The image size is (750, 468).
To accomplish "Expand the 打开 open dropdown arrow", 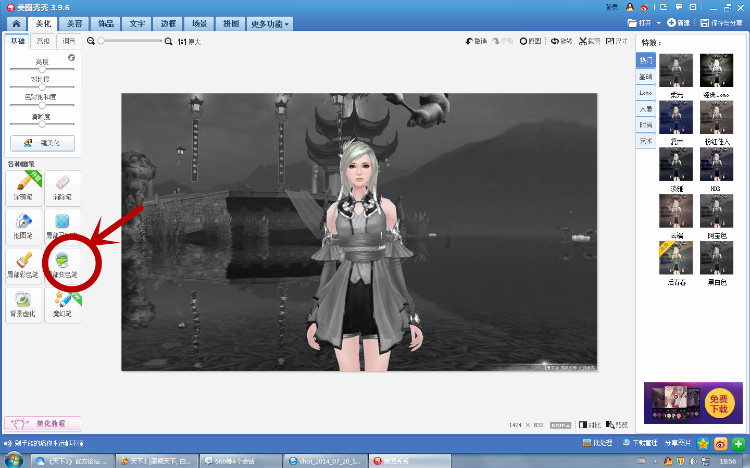I will pyautogui.click(x=659, y=23).
